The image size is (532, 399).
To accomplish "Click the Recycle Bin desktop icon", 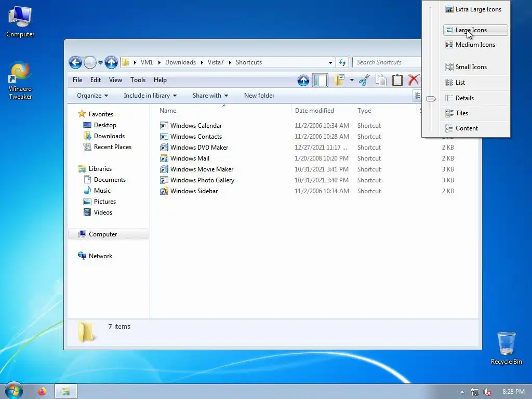I will [506, 348].
